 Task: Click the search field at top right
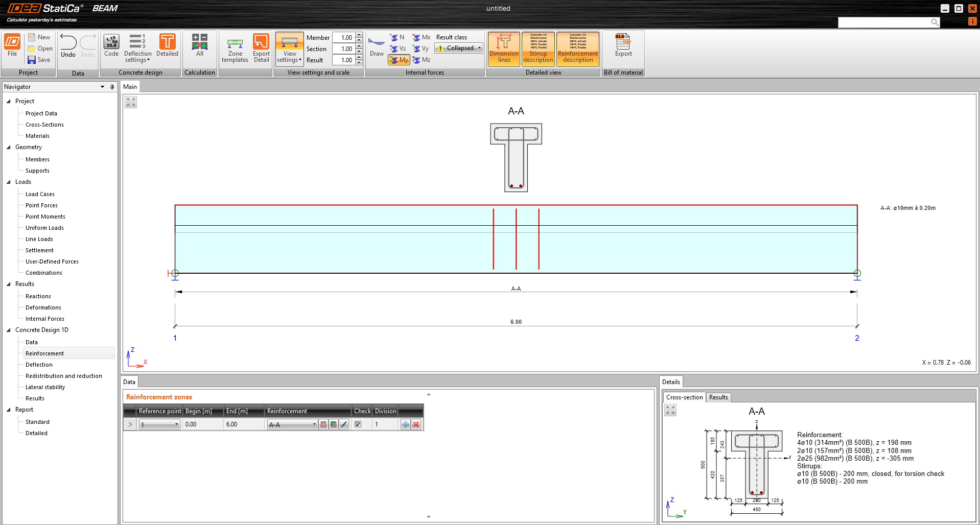pyautogui.click(x=884, y=22)
